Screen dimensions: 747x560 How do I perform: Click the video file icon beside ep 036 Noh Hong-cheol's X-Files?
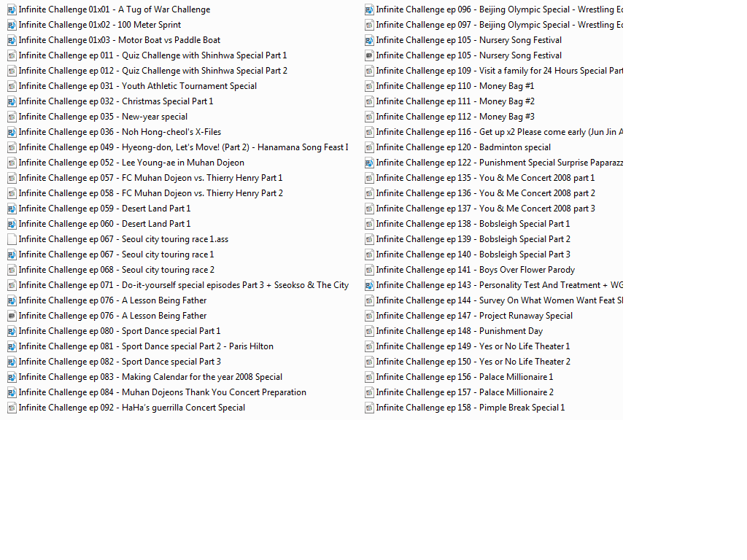(x=12, y=132)
